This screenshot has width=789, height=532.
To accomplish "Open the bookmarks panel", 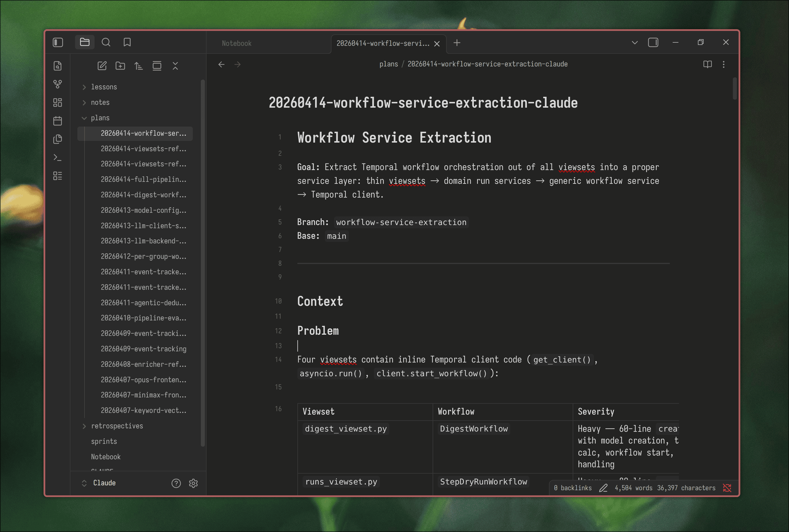I will click(x=127, y=42).
